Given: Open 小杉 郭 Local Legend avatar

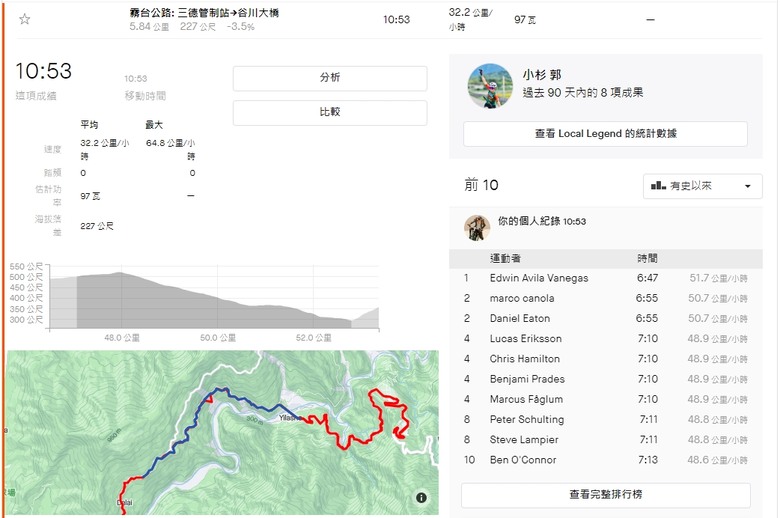Looking at the screenshot, I should pos(490,86).
